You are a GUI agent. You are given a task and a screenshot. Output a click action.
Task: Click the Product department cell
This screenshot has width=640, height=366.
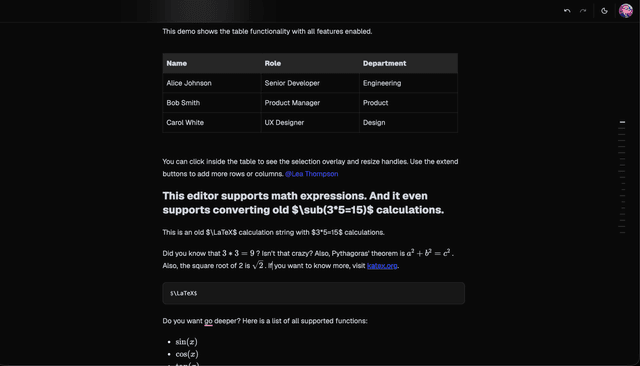click(408, 103)
